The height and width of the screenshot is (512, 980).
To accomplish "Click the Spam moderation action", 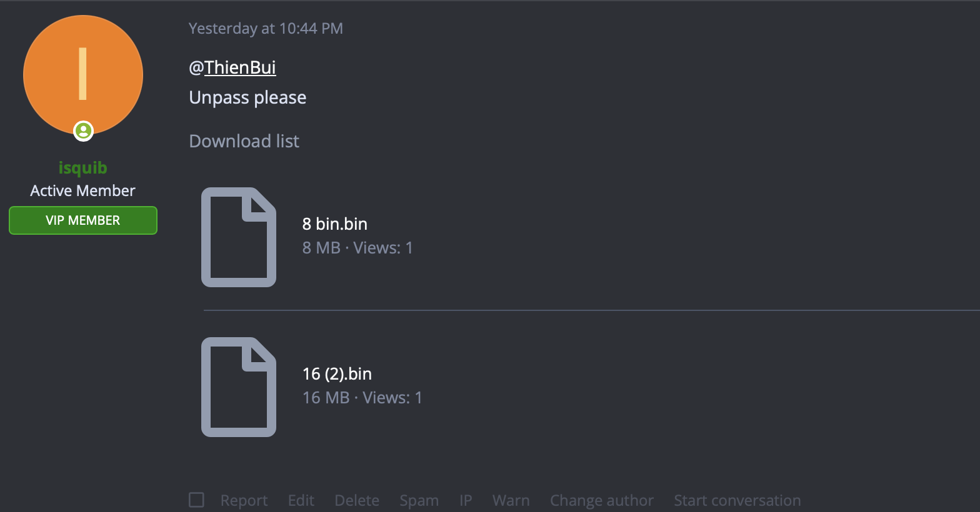I will 419,500.
